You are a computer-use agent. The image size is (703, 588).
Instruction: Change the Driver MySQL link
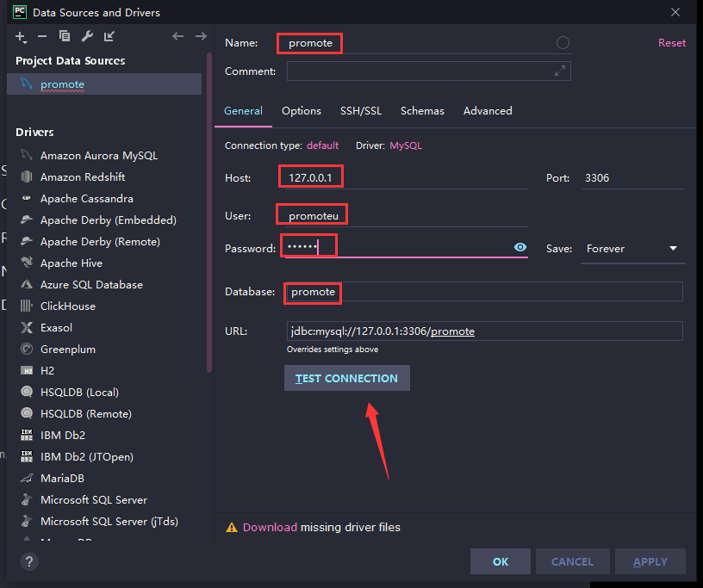(406, 145)
